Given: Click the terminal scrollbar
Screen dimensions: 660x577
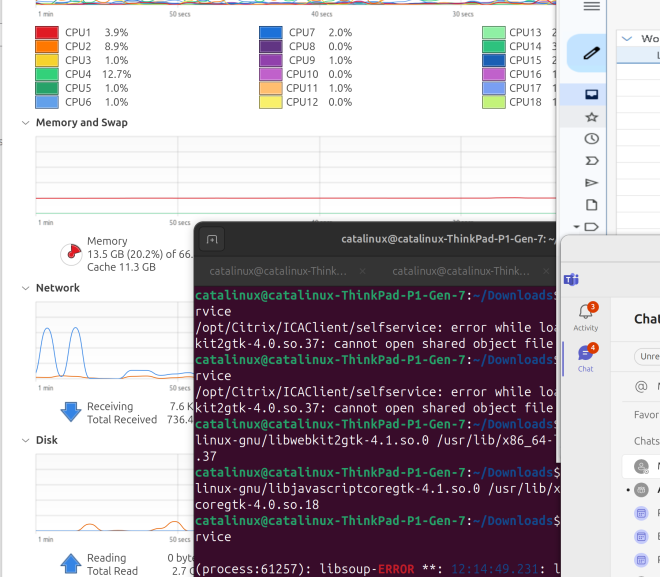Looking at the screenshot, I should pyautogui.click(x=559, y=375).
